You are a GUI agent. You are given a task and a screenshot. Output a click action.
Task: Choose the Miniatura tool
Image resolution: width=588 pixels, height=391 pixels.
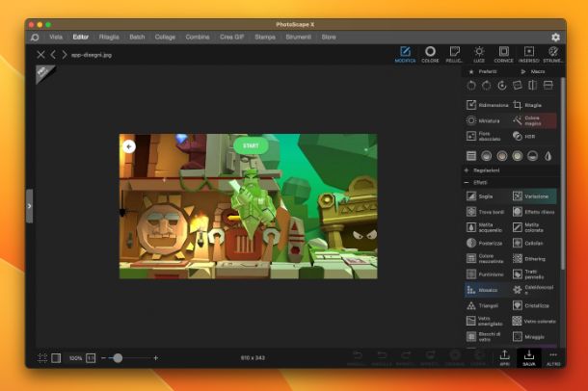pyautogui.click(x=483, y=120)
